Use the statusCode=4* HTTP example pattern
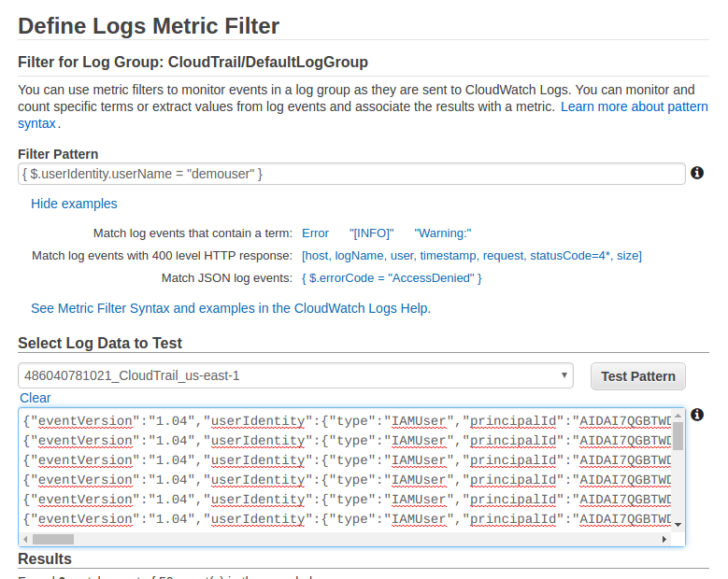Viewport: 728px width, 579px height. pos(471,255)
